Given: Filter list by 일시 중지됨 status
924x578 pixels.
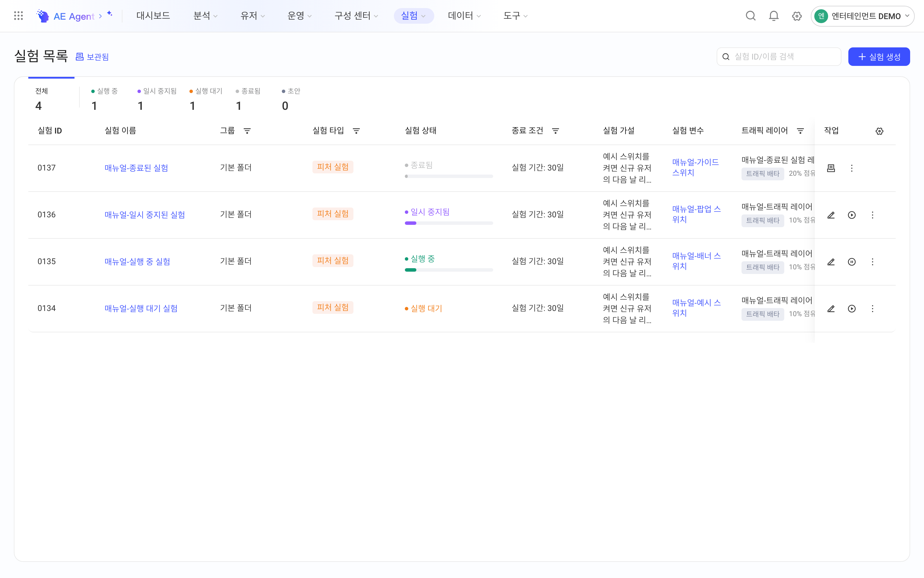Looking at the screenshot, I should click(x=157, y=99).
